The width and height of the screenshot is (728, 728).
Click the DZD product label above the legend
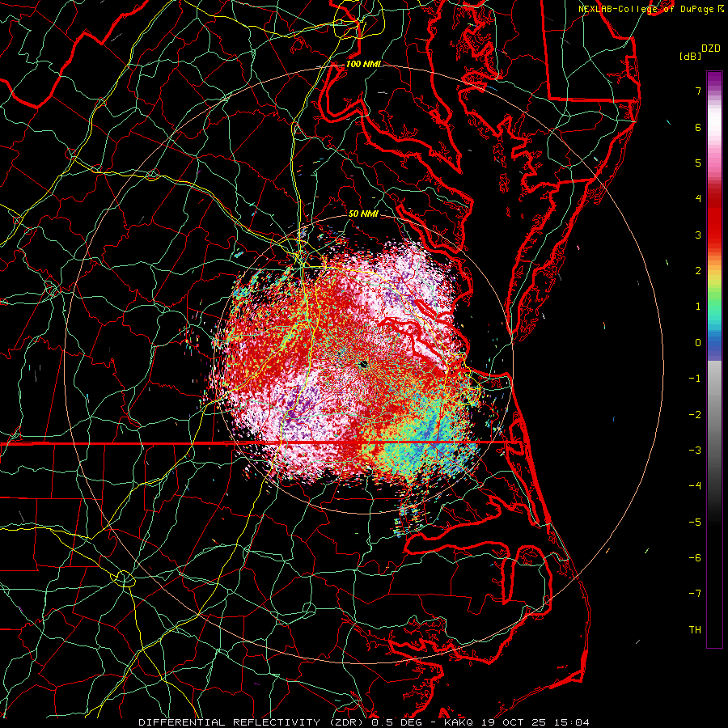(x=710, y=49)
